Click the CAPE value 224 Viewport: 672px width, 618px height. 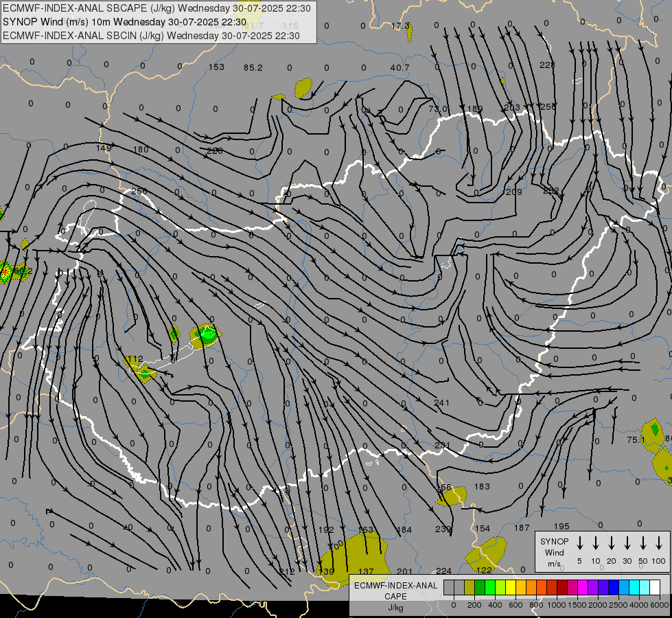click(x=443, y=571)
